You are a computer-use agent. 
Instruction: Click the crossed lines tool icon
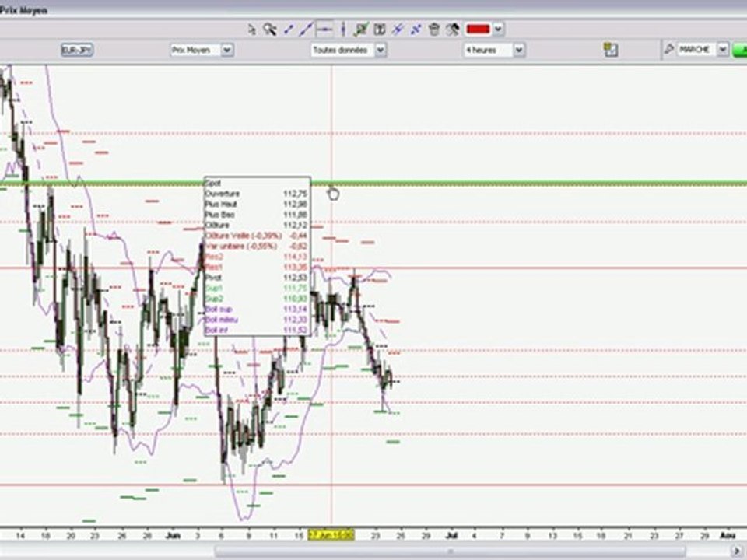click(416, 30)
